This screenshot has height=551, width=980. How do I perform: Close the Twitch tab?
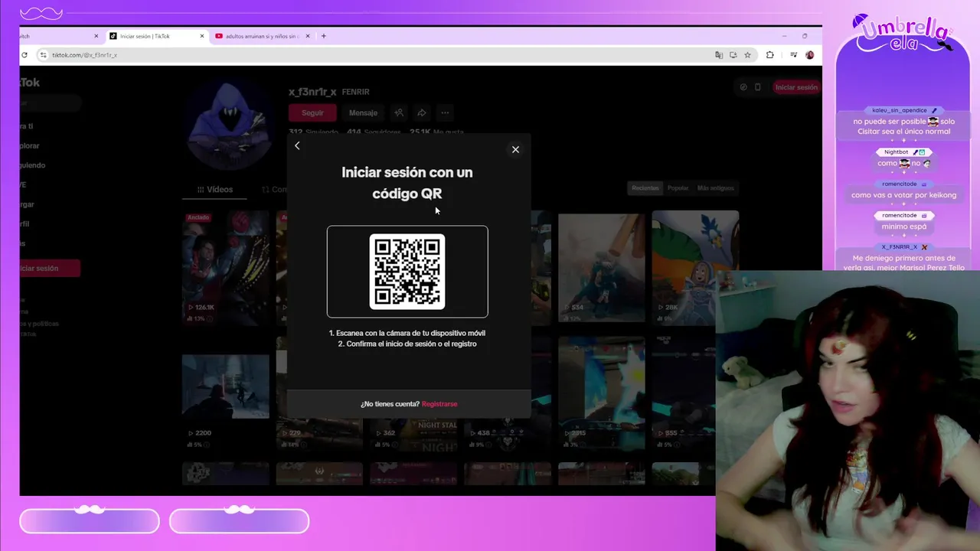(x=96, y=36)
